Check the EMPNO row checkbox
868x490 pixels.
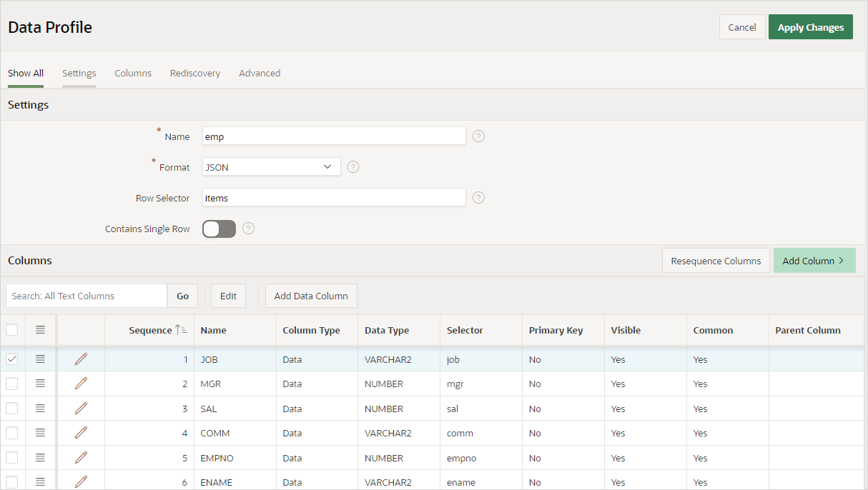point(12,458)
